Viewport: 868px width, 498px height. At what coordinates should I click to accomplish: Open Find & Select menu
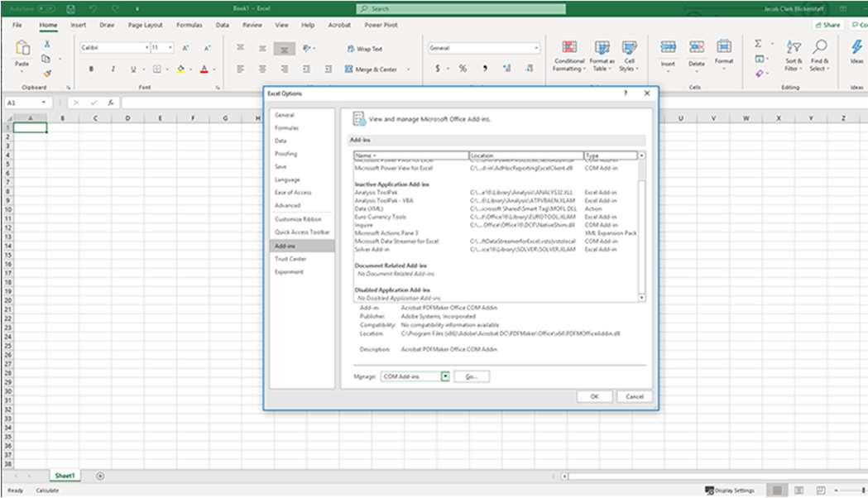tap(819, 56)
